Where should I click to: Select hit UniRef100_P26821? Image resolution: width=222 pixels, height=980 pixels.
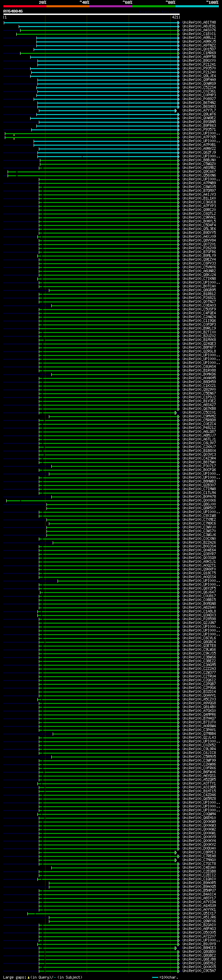[x=199, y=298]
